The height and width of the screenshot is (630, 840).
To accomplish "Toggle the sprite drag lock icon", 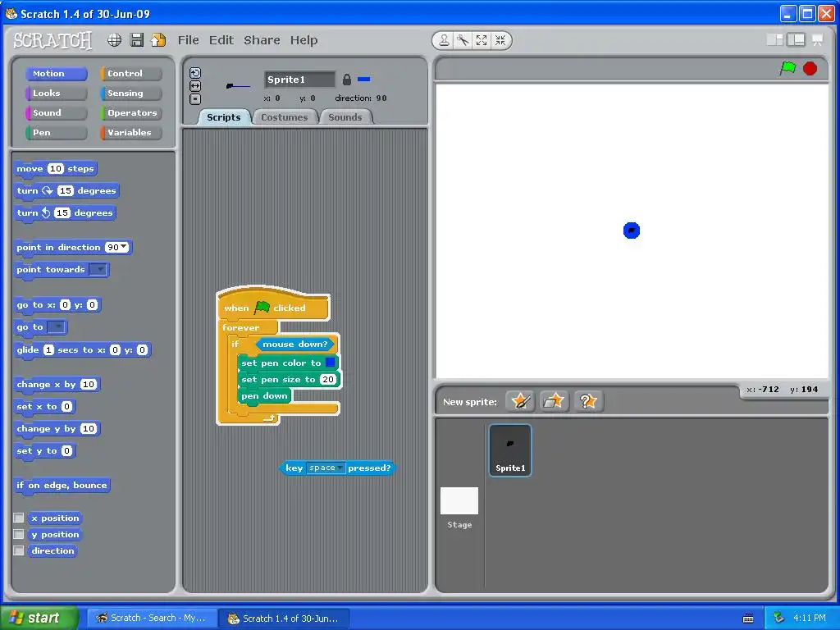I will [x=347, y=80].
